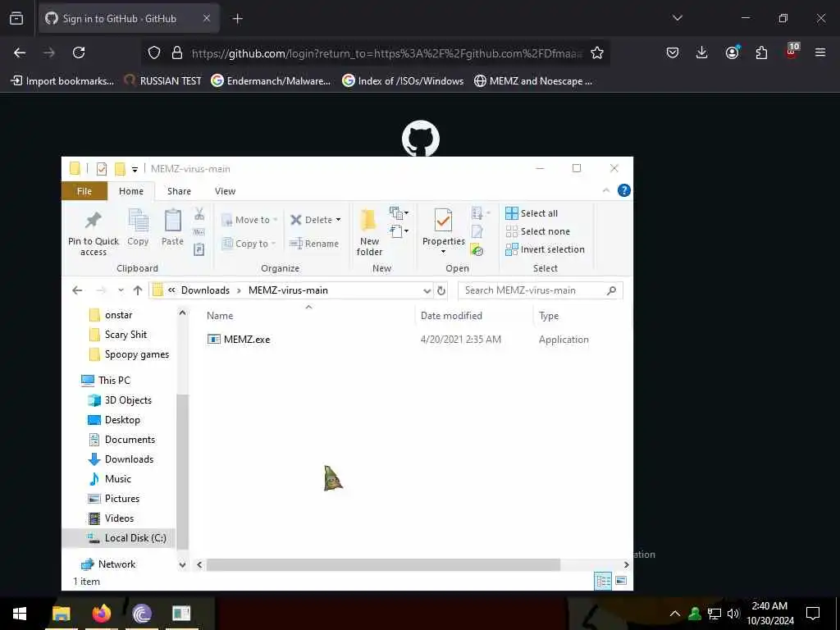This screenshot has height=630, width=840.
Task: Open Firefox from the taskbar
Action: click(101, 614)
